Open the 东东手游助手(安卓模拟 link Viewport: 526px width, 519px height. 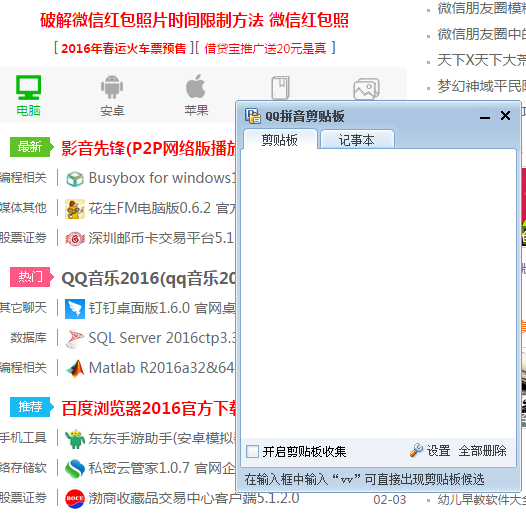[x=162, y=438]
